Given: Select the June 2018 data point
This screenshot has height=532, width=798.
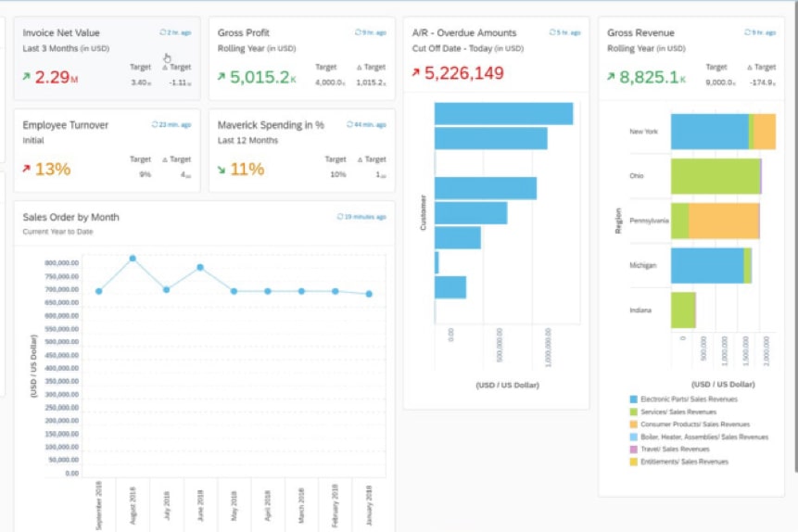Looking at the screenshot, I should pyautogui.click(x=200, y=268).
